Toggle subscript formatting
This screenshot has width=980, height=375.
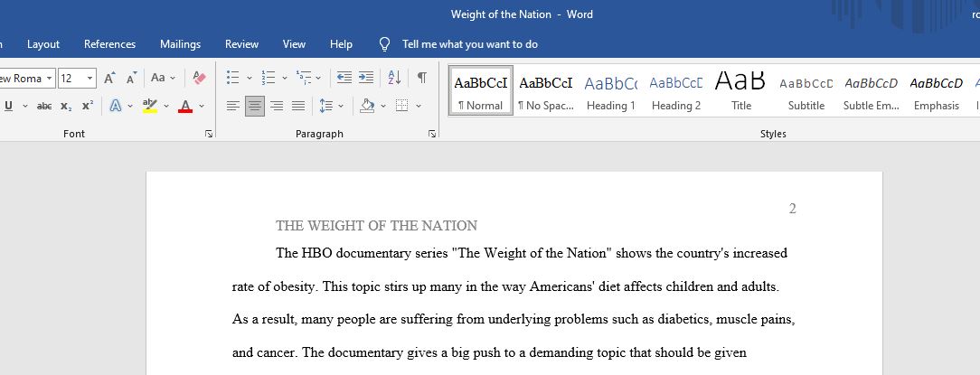click(x=66, y=107)
